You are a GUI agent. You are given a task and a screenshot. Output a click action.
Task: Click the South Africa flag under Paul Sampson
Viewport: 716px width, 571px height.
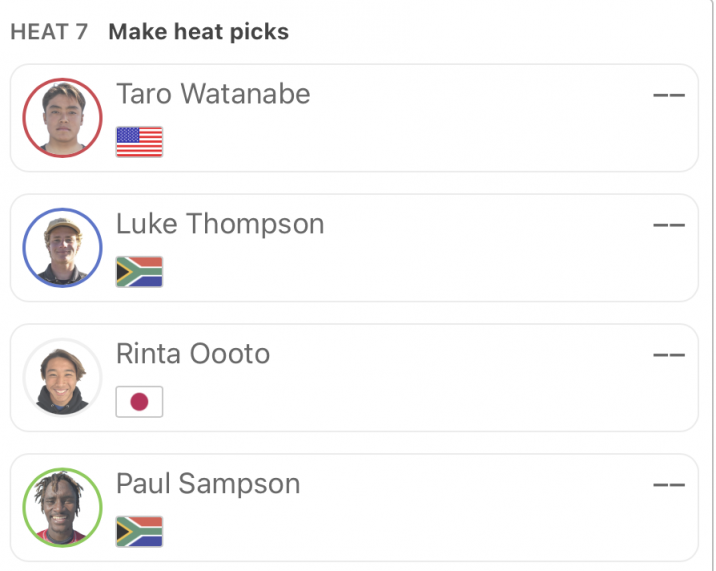pyautogui.click(x=139, y=531)
